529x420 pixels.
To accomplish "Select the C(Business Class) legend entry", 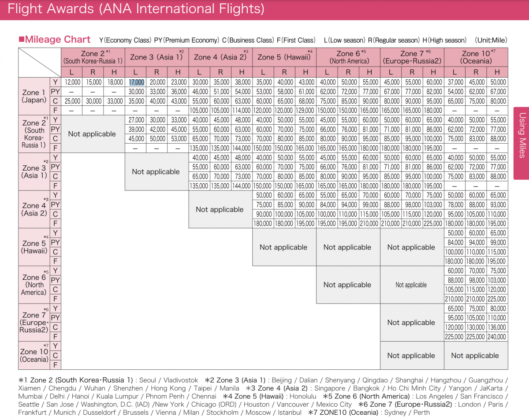I will [248, 40].
